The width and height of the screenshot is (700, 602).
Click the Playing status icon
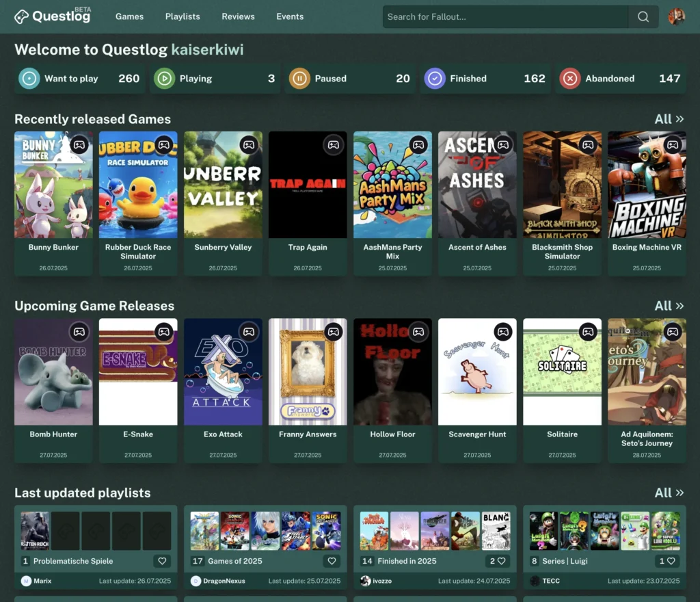[164, 79]
